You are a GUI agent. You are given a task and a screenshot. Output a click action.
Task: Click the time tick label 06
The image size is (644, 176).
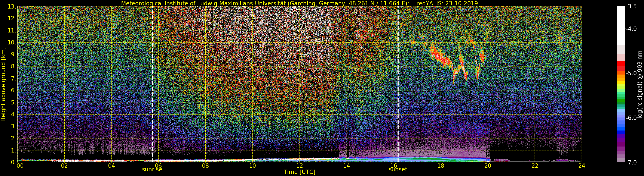tap(159, 166)
